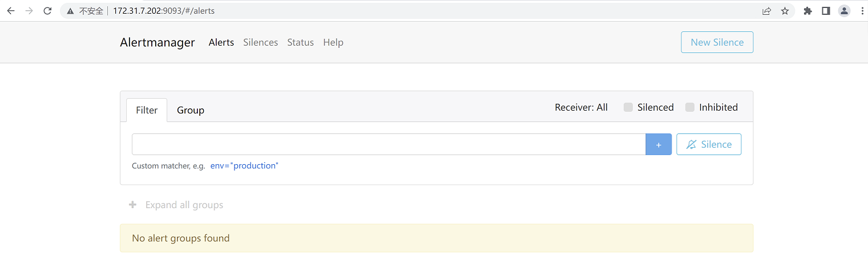Click the plus button to add matcher
Image resolution: width=868 pixels, height=268 pixels.
(x=659, y=144)
